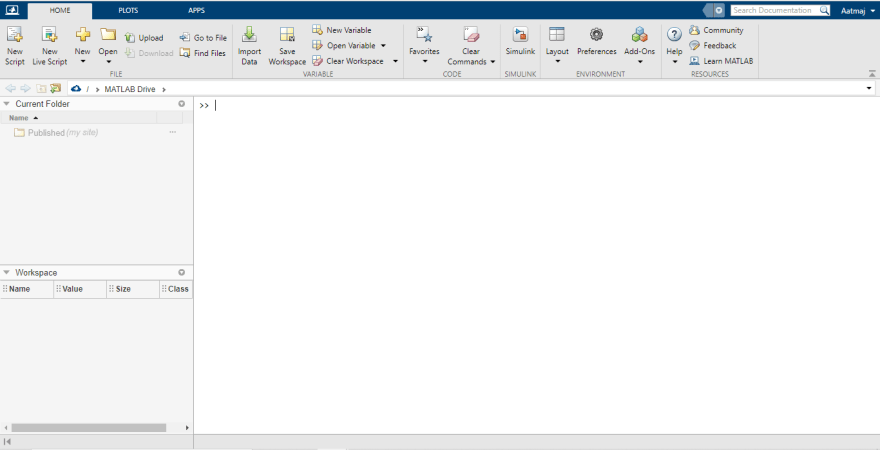This screenshot has height=450, width=880.
Task: Create a New Variable
Action: click(x=342, y=30)
